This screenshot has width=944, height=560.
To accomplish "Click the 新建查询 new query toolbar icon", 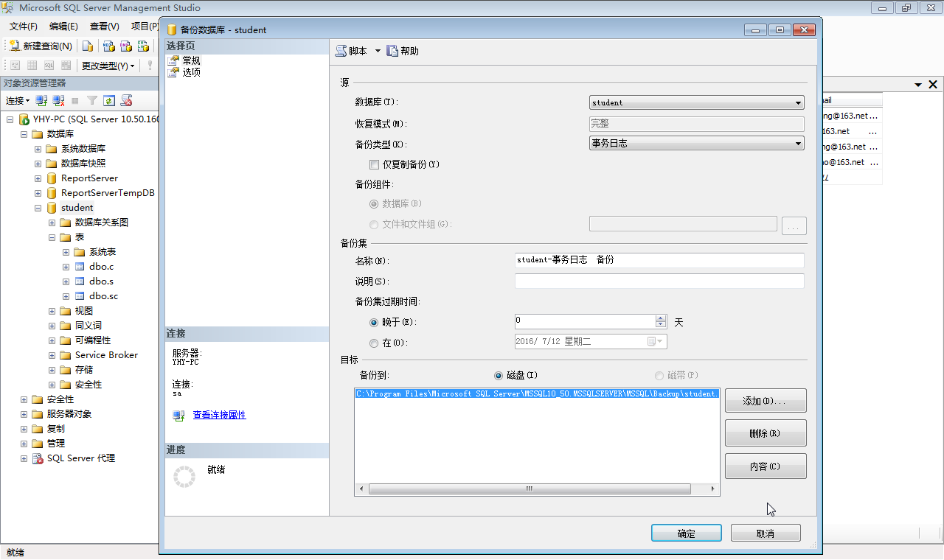I will (15, 46).
